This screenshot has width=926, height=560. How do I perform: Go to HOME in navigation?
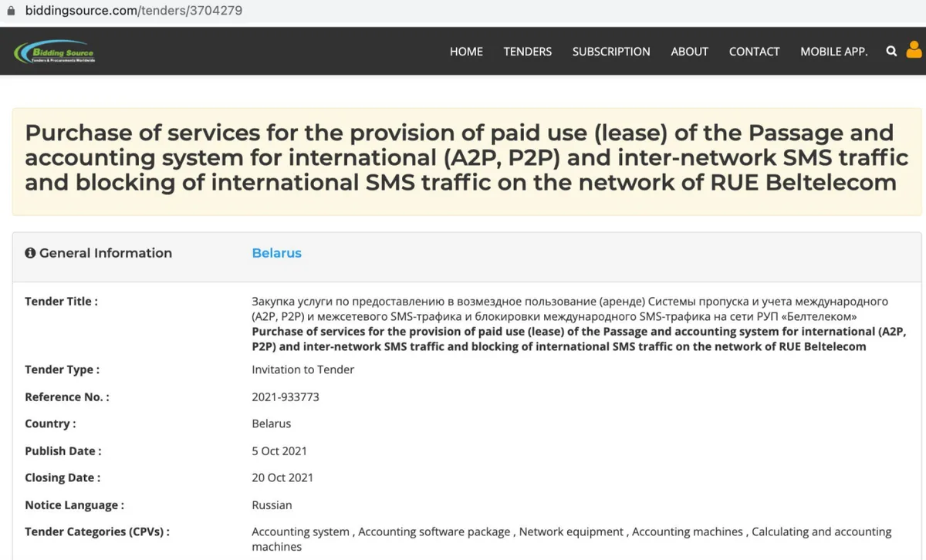pos(466,52)
